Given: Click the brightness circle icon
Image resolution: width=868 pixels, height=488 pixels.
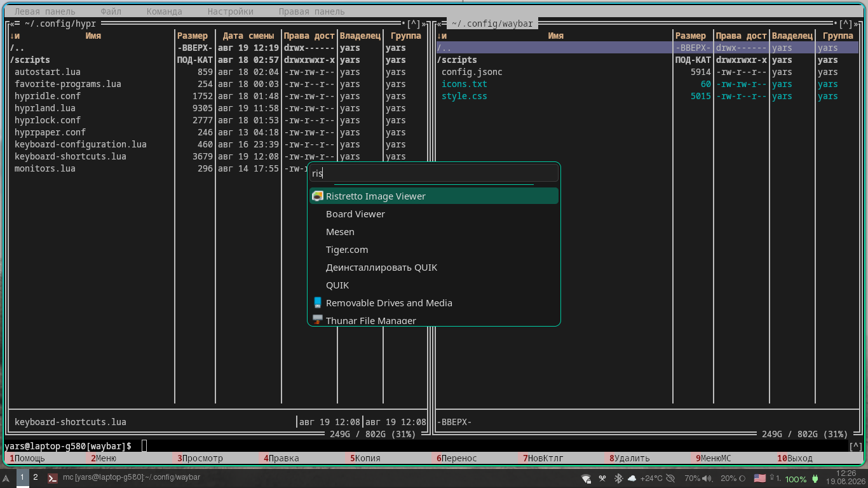Looking at the screenshot, I should (742, 478).
